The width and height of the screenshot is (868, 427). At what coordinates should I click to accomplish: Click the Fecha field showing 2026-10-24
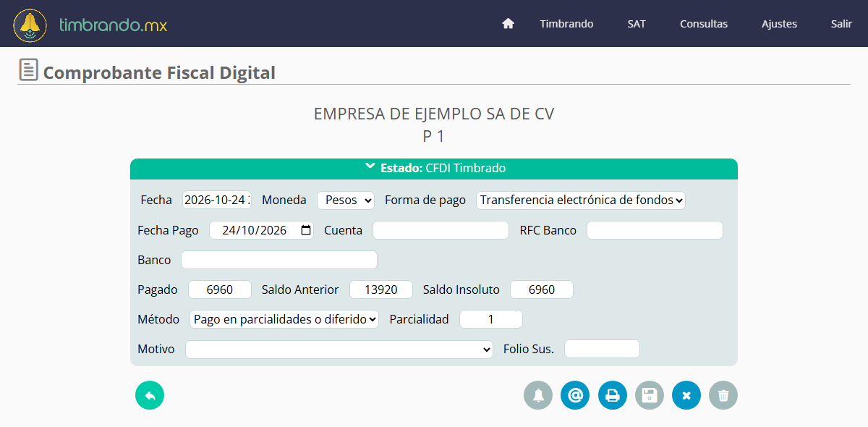tap(217, 200)
